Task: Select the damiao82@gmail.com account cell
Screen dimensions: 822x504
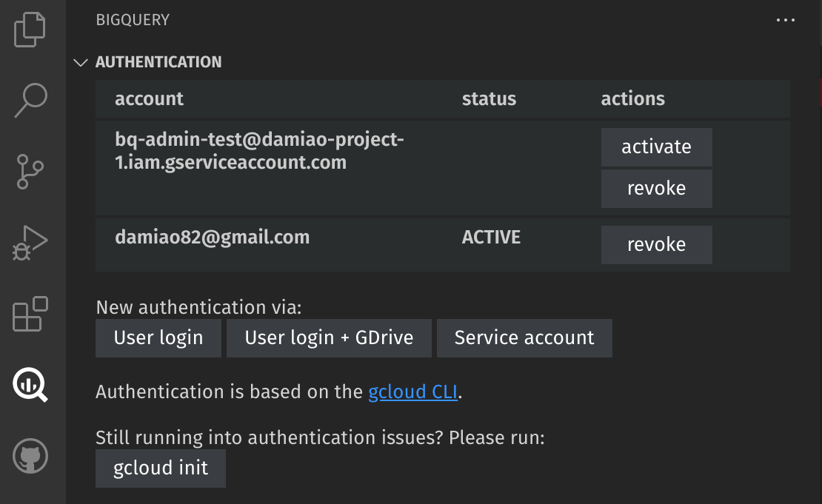Action: [x=213, y=238]
